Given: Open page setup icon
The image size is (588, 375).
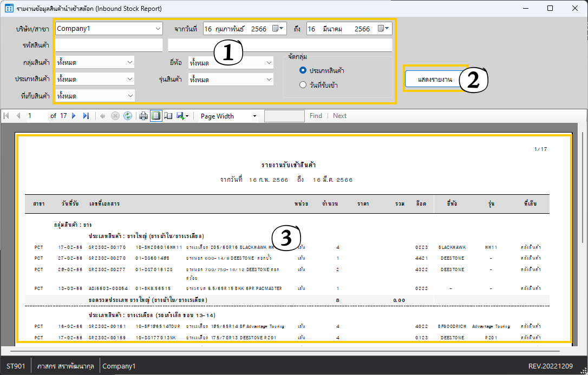Looking at the screenshot, I should tap(168, 116).
